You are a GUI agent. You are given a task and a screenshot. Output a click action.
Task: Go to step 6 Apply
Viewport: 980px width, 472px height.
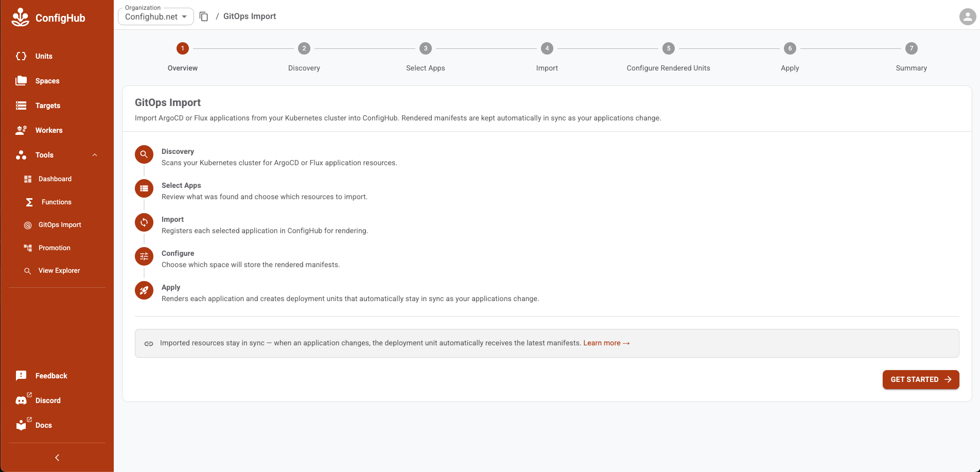pos(790,57)
